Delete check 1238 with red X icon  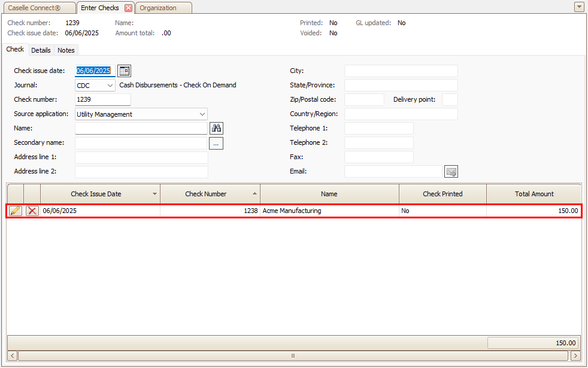pos(32,211)
